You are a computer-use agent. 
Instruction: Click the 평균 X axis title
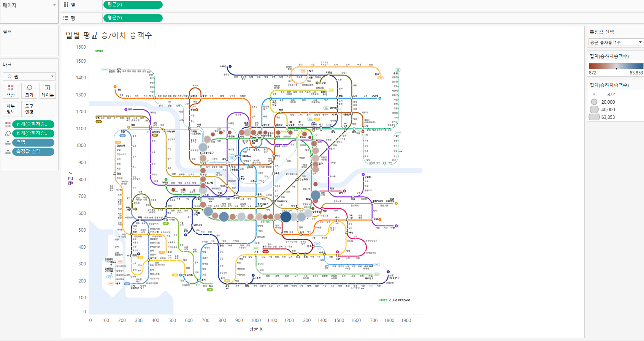pyautogui.click(x=256, y=329)
